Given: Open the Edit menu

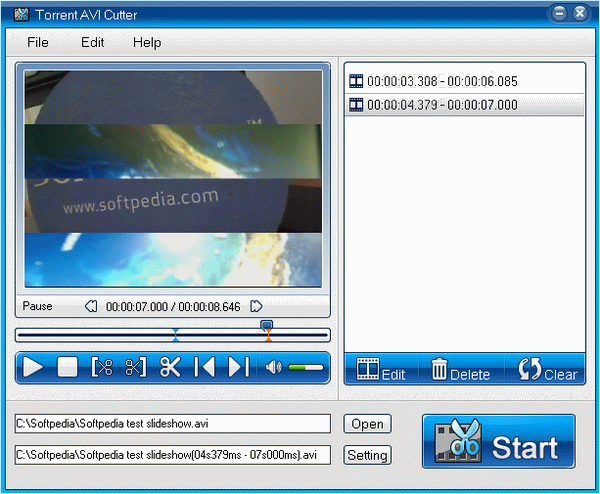Looking at the screenshot, I should [93, 43].
